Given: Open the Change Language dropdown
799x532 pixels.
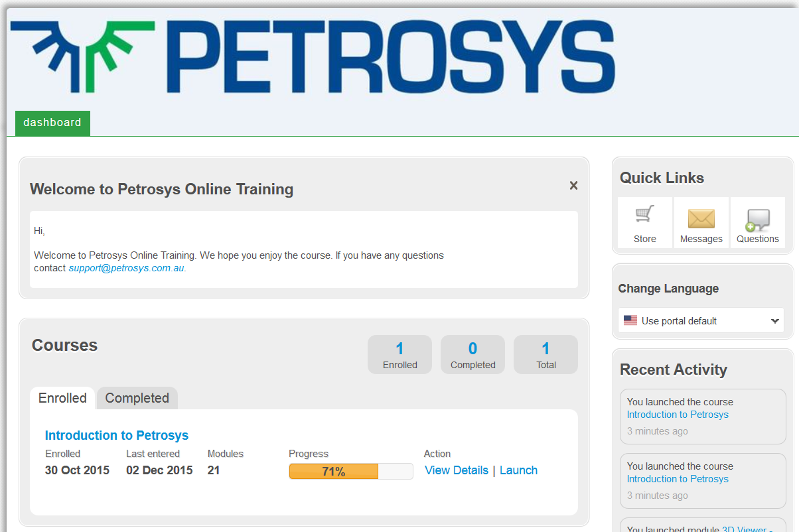Looking at the screenshot, I should tap(701, 320).
